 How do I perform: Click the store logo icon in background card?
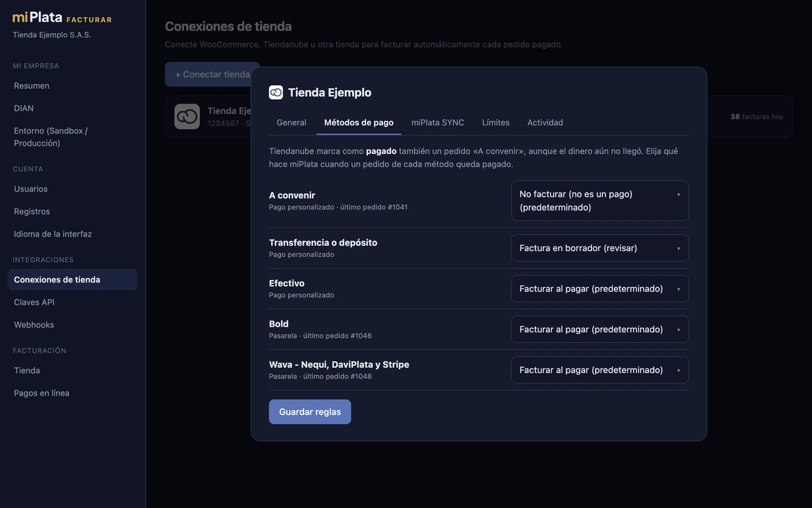(187, 116)
